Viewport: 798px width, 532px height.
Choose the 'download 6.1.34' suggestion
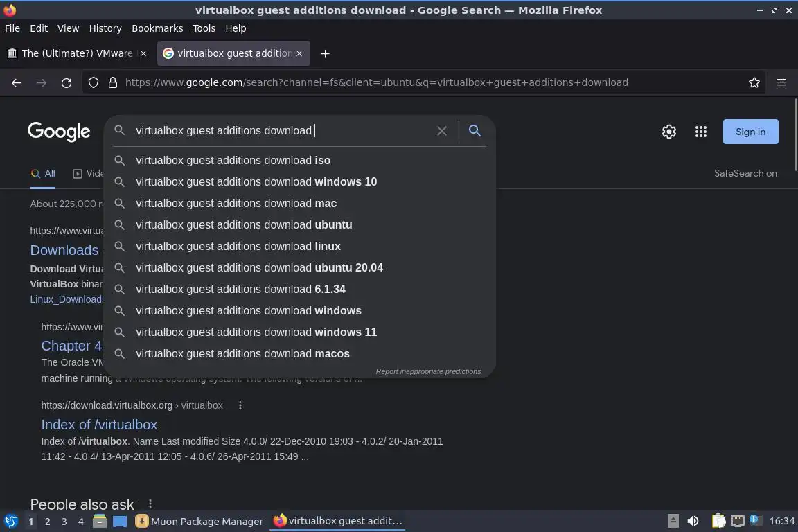point(299,289)
